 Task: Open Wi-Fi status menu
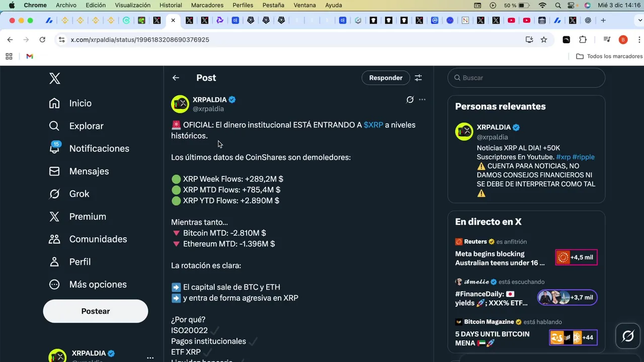[542, 5]
